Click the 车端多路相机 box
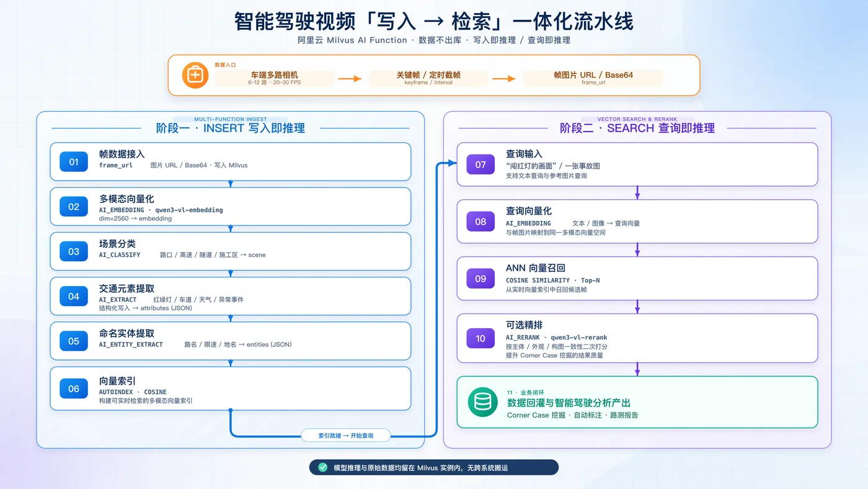 (275, 78)
